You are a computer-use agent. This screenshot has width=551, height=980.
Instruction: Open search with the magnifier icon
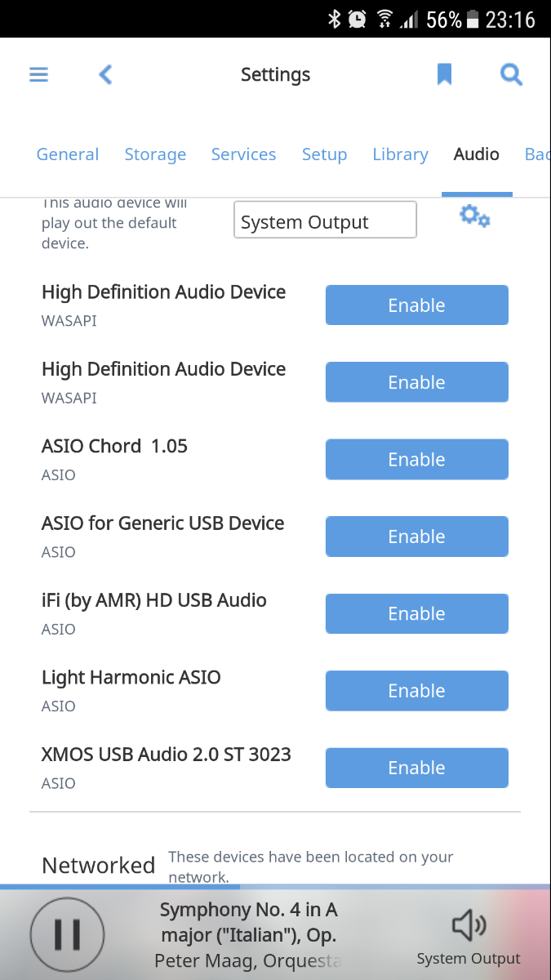point(511,75)
